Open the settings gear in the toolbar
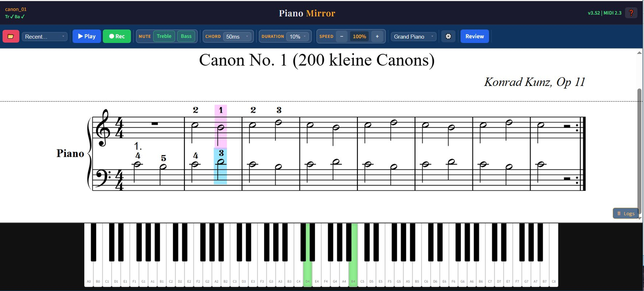This screenshot has width=644, height=291. coord(448,36)
